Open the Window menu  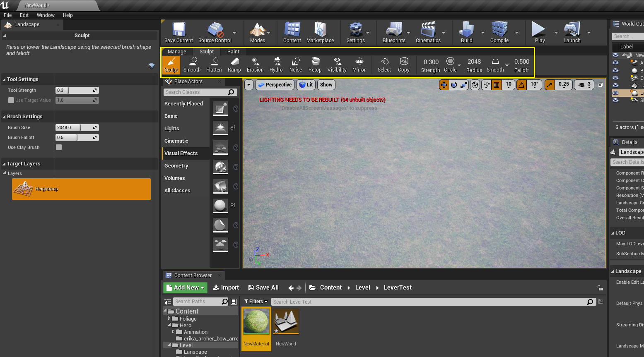[x=46, y=15]
